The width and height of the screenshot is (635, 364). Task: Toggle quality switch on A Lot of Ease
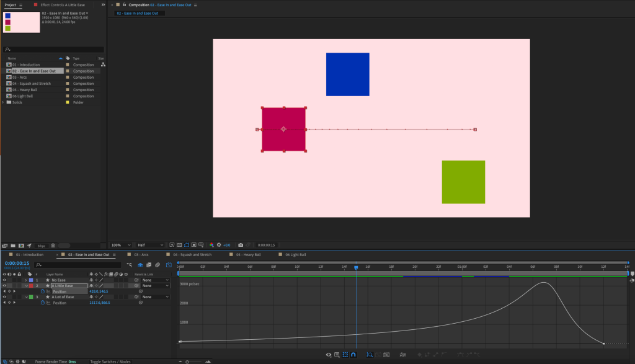coord(101,297)
